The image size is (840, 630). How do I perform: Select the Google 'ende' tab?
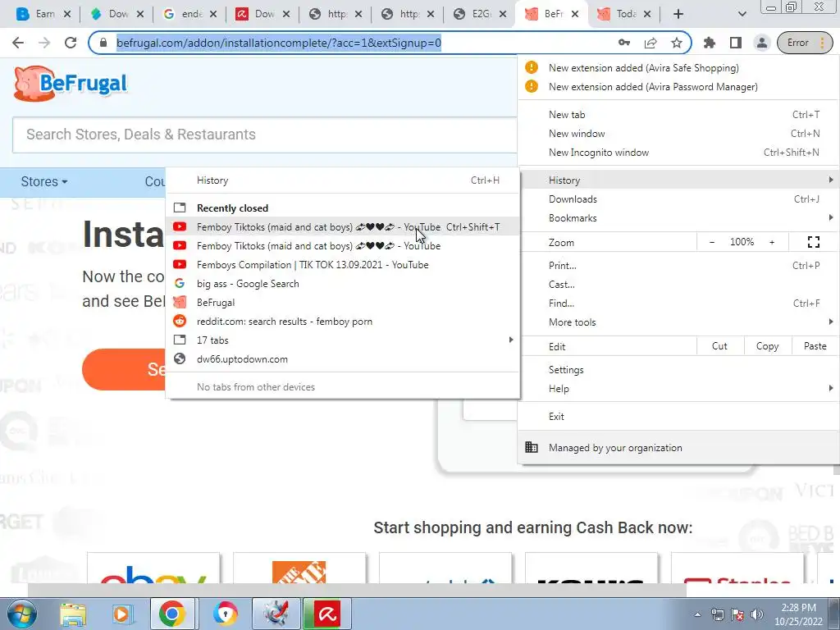point(189,14)
